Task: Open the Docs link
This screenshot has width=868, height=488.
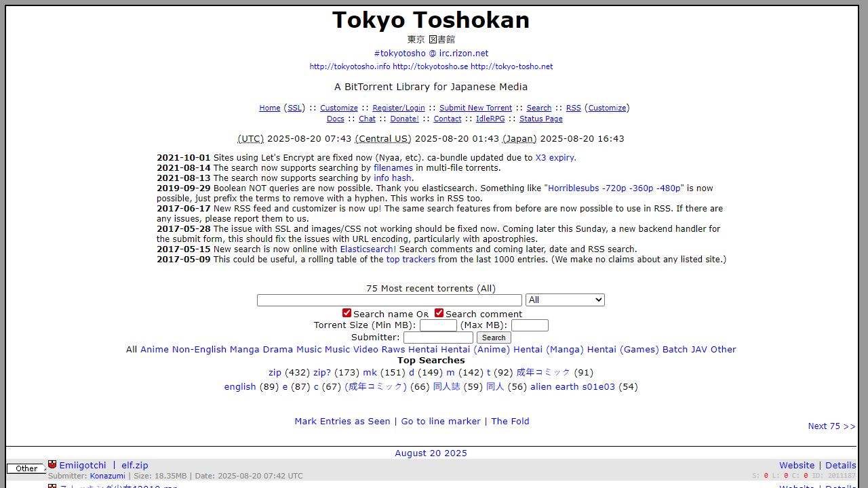Action: click(336, 119)
